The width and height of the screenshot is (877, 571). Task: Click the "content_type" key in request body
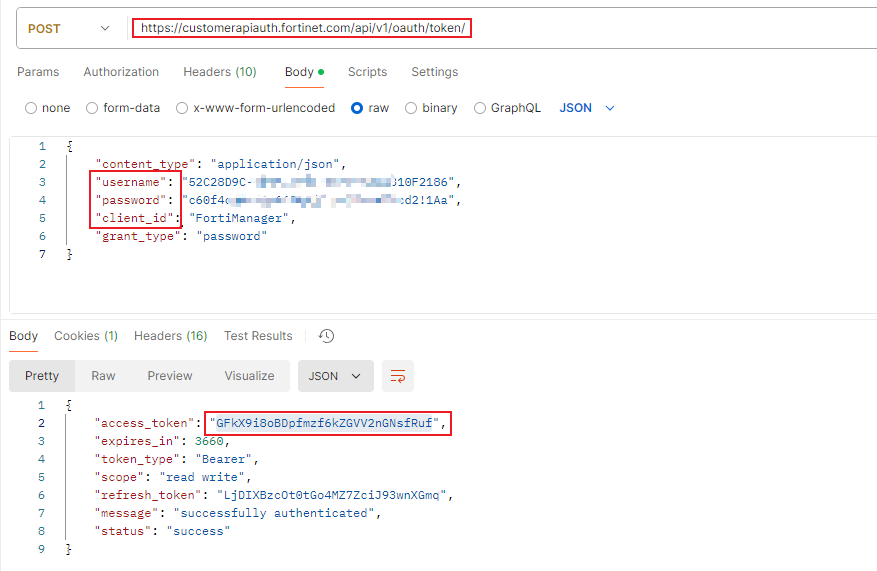point(145,164)
